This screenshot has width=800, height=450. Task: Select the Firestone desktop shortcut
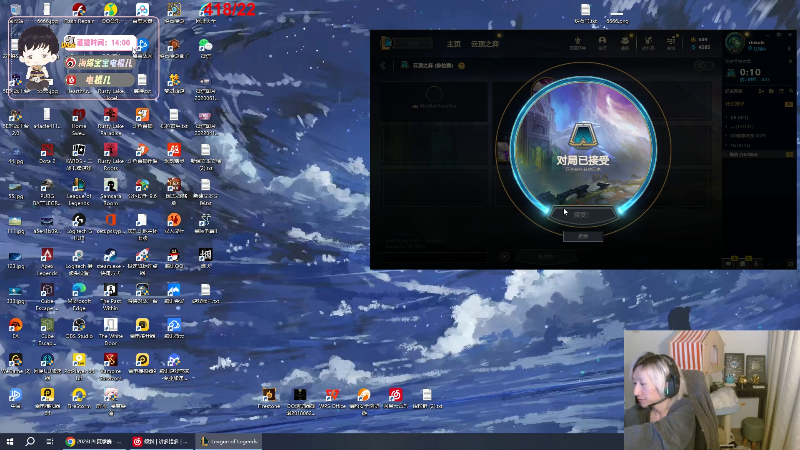click(x=269, y=398)
